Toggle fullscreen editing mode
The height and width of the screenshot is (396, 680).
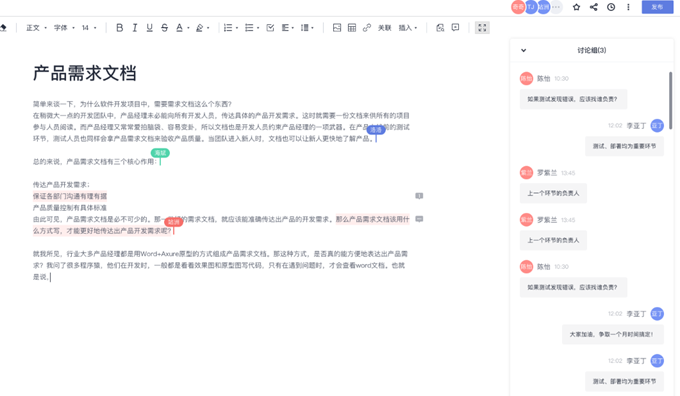[482, 28]
